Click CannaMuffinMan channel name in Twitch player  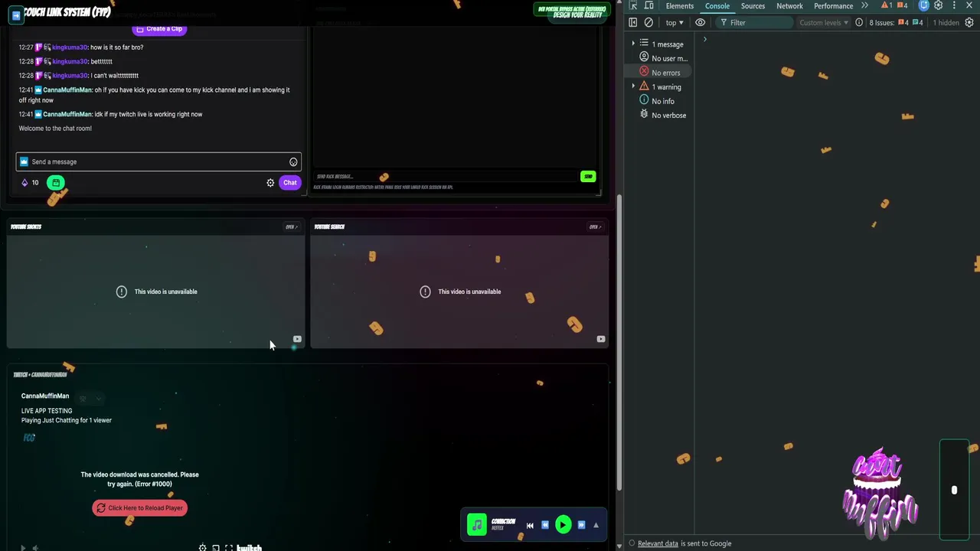pos(45,396)
